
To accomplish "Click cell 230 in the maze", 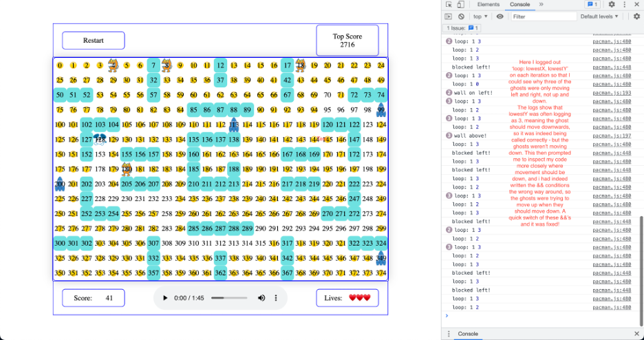I will point(127,199).
